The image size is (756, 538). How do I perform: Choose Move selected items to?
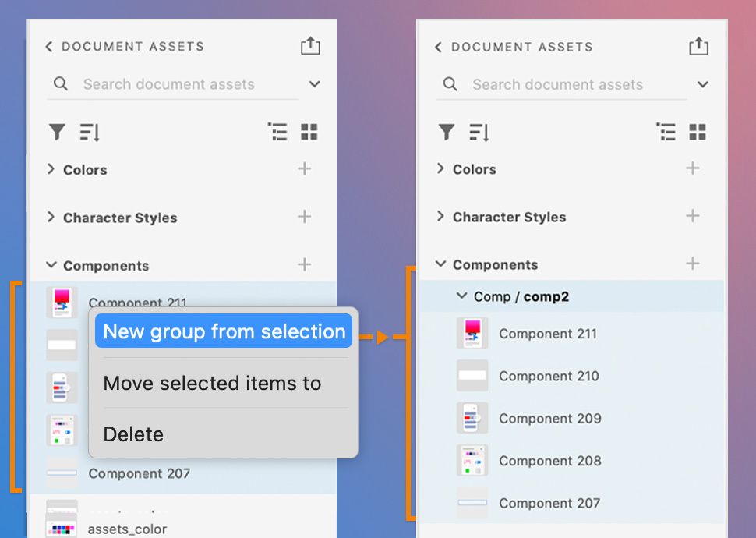(212, 383)
